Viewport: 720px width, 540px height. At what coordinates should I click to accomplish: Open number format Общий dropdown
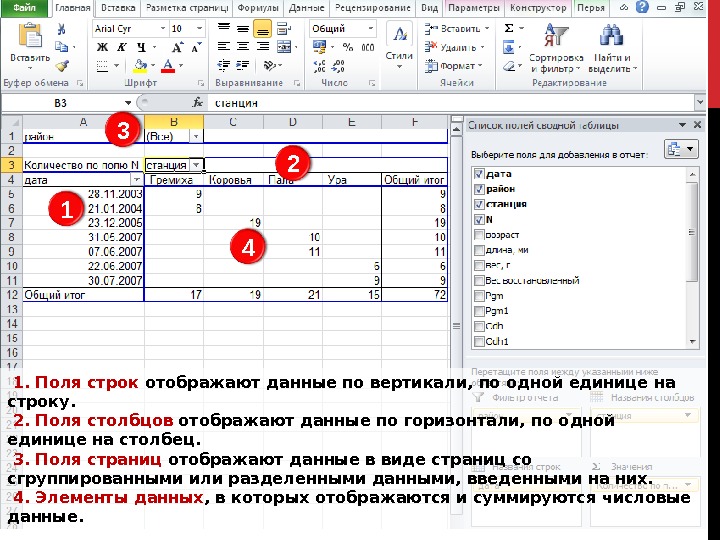click(370, 28)
